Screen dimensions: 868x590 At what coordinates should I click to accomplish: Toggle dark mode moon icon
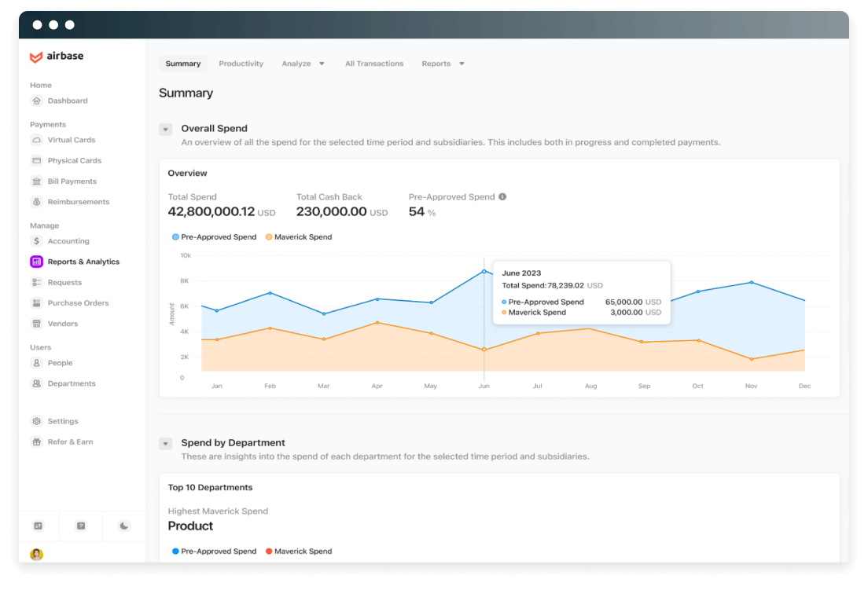[124, 526]
